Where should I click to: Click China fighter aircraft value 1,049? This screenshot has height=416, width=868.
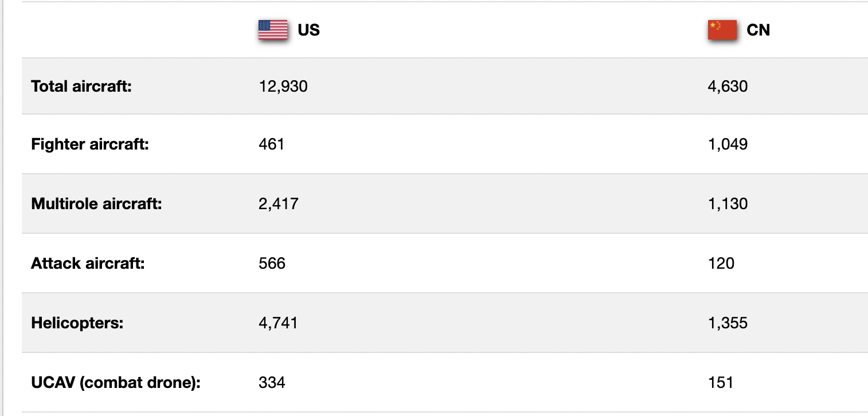click(x=728, y=144)
